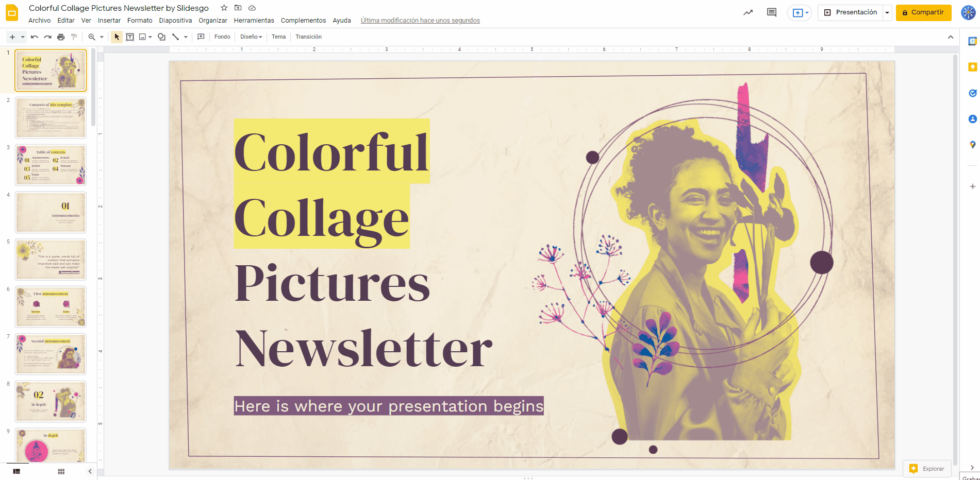Collapse the menus with the chevron up

coord(950,37)
